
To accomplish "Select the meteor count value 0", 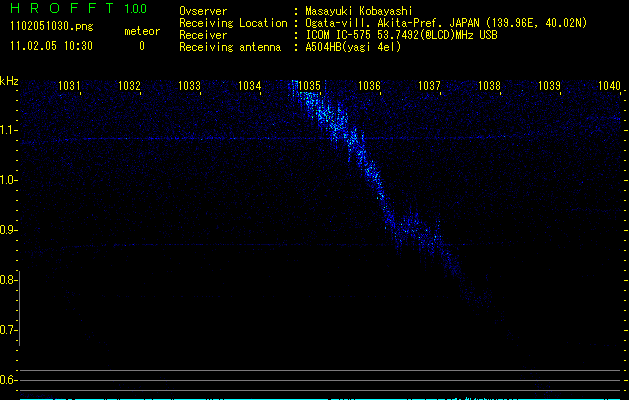I will coord(142,46).
